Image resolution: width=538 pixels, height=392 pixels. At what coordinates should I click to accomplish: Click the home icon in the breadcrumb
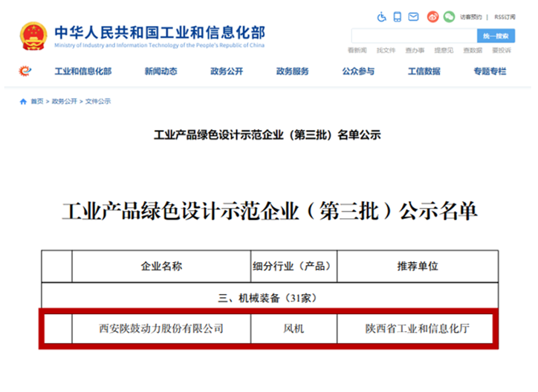(x=23, y=102)
